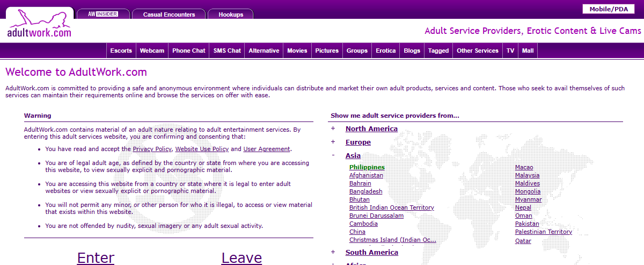The height and width of the screenshot is (265, 644).
Task: Open Mall menu item
Action: [528, 51]
